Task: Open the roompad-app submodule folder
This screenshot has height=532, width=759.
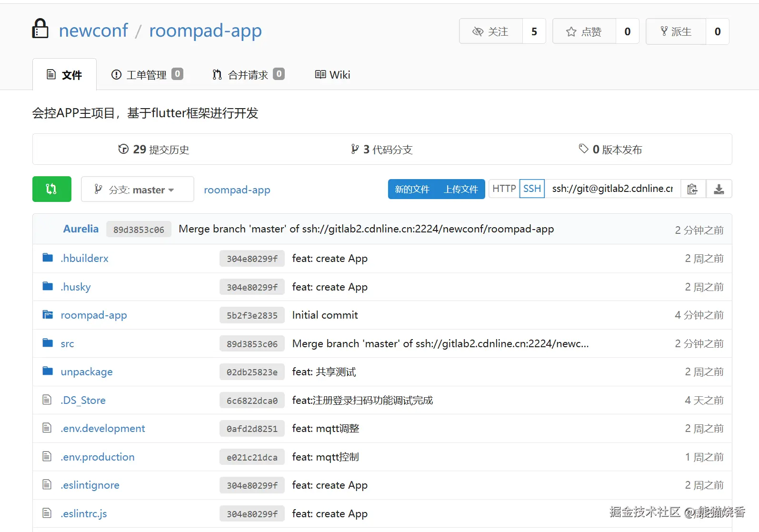Action: click(x=94, y=315)
